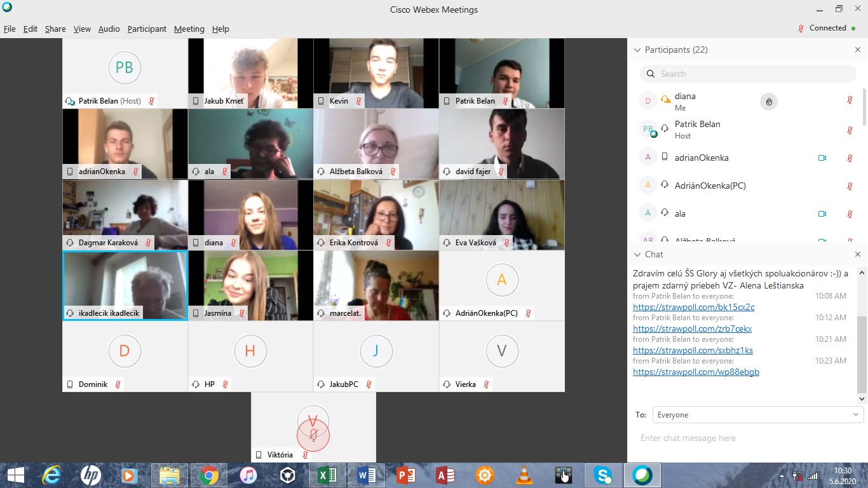Open the Help menu
This screenshot has width=868, height=488.
(220, 29)
